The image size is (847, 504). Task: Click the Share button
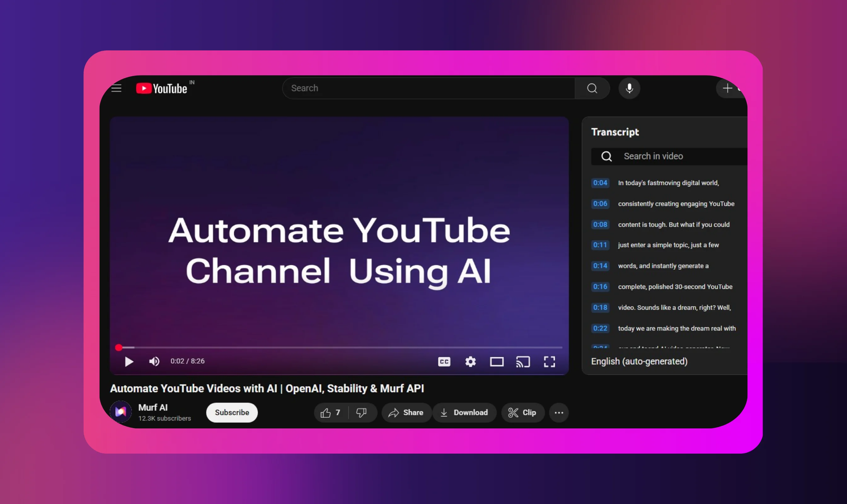click(x=406, y=413)
